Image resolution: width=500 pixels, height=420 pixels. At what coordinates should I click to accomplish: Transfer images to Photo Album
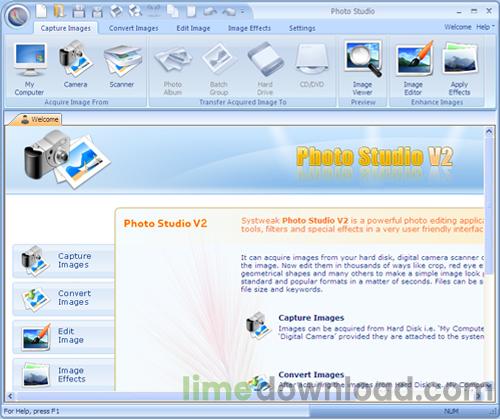(x=173, y=70)
